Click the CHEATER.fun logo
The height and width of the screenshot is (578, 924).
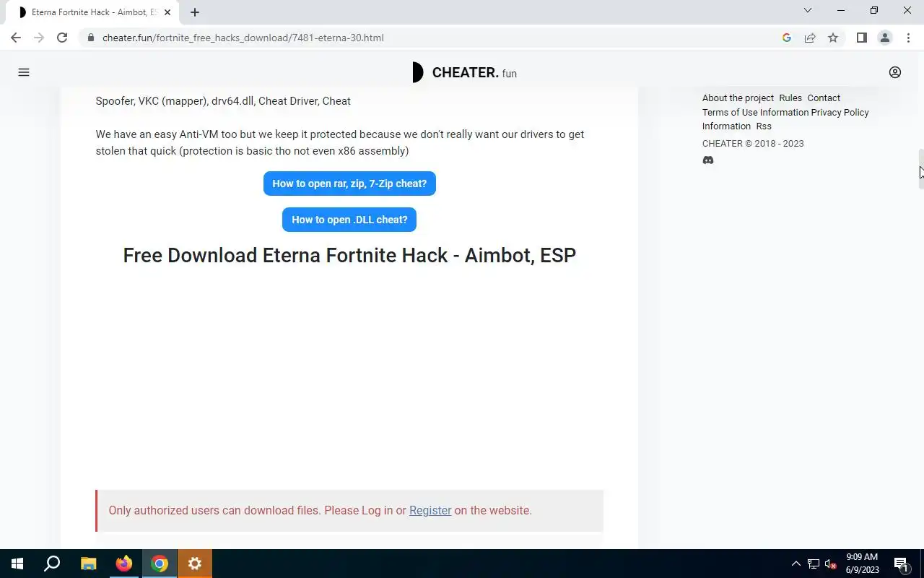pyautogui.click(x=464, y=72)
